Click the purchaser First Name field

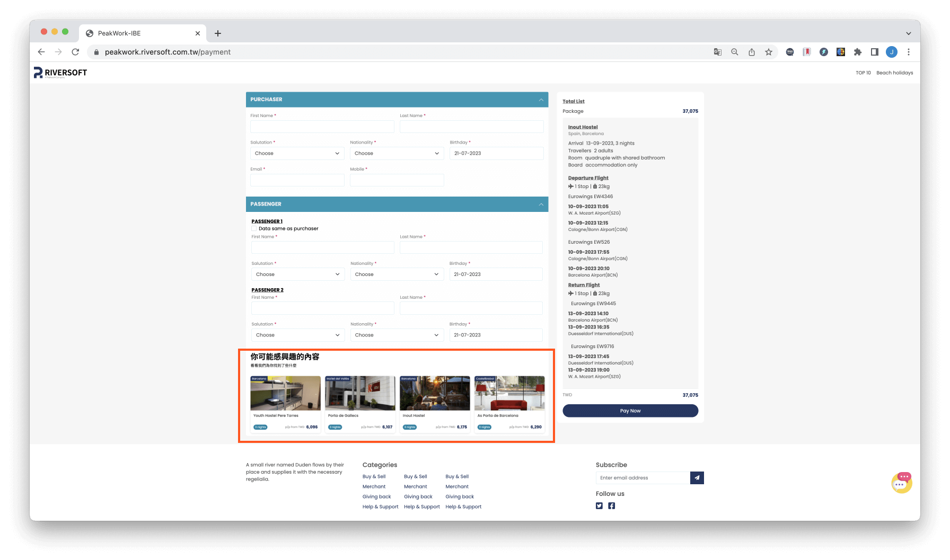pos(322,127)
